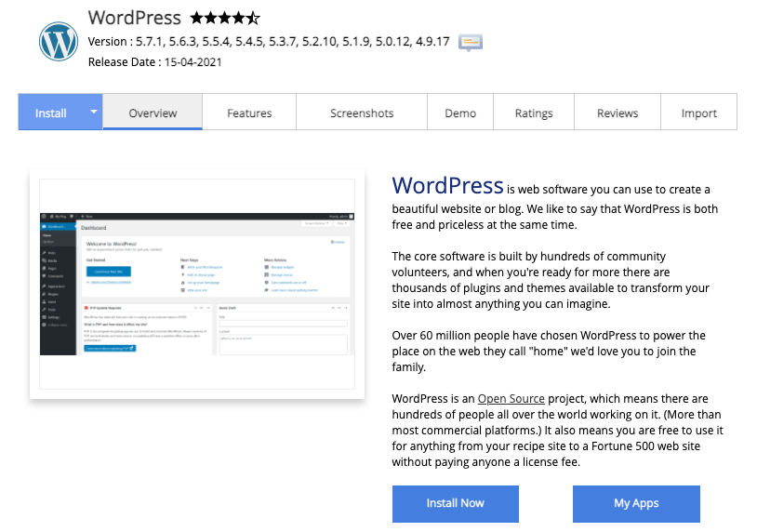This screenshot has width=757, height=532.
Task: Click the half-filled last star of the rating
Action: tap(254, 18)
